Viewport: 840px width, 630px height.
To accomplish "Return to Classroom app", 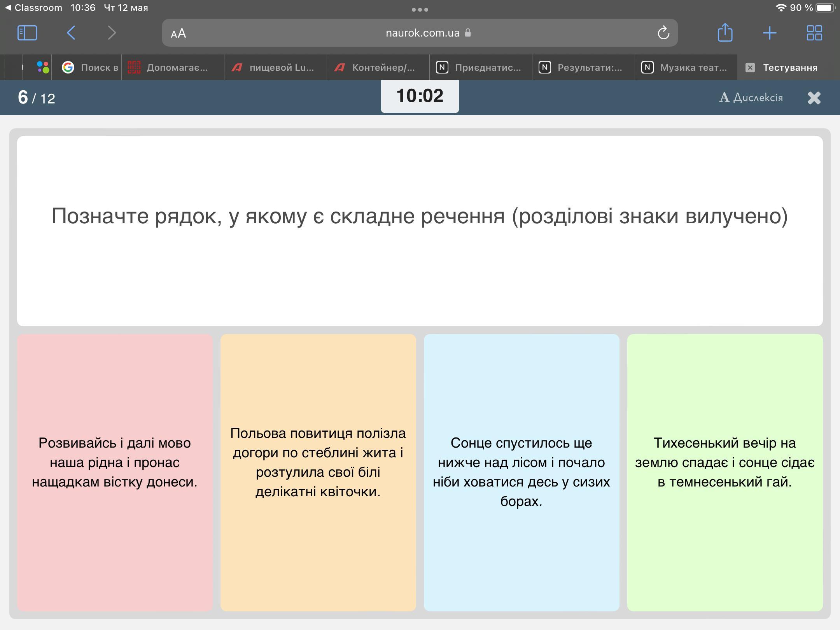I will click(x=33, y=8).
